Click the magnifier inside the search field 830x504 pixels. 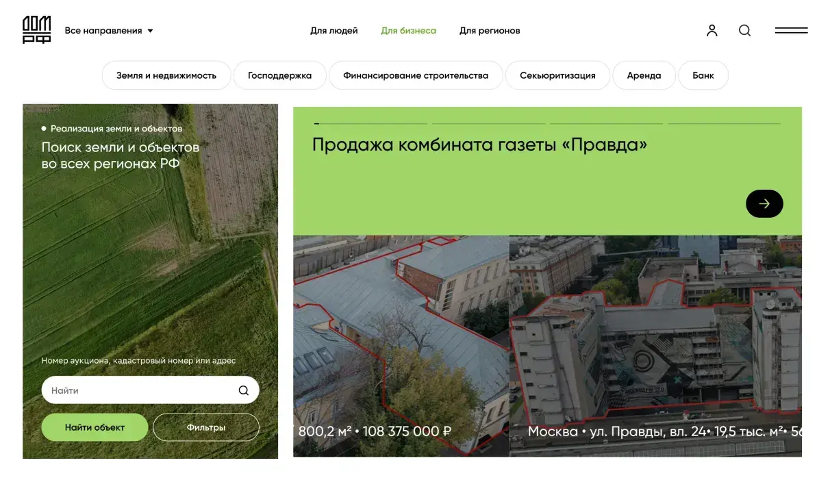pos(244,390)
